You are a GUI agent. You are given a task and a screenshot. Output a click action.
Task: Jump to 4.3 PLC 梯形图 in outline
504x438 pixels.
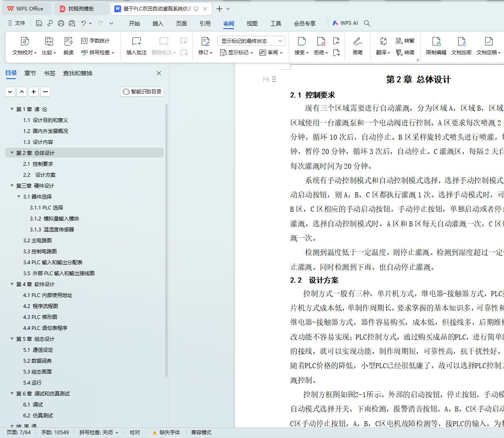pos(40,317)
